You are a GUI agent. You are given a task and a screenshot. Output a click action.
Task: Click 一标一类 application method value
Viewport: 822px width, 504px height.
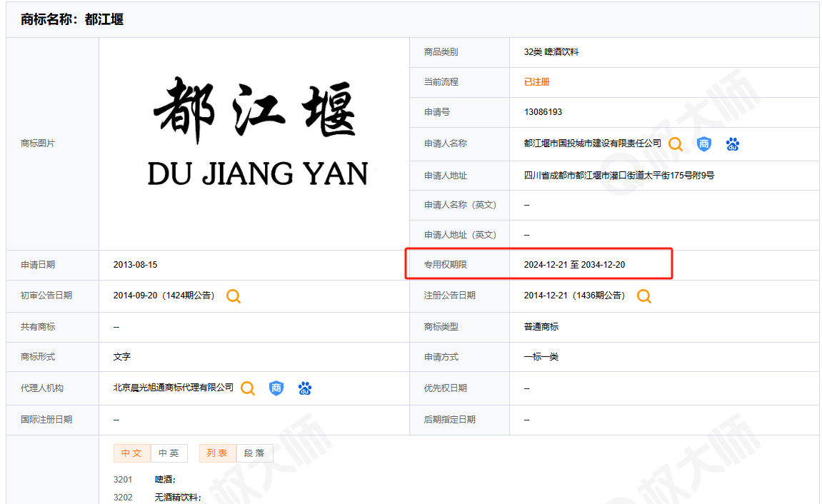[x=541, y=357]
